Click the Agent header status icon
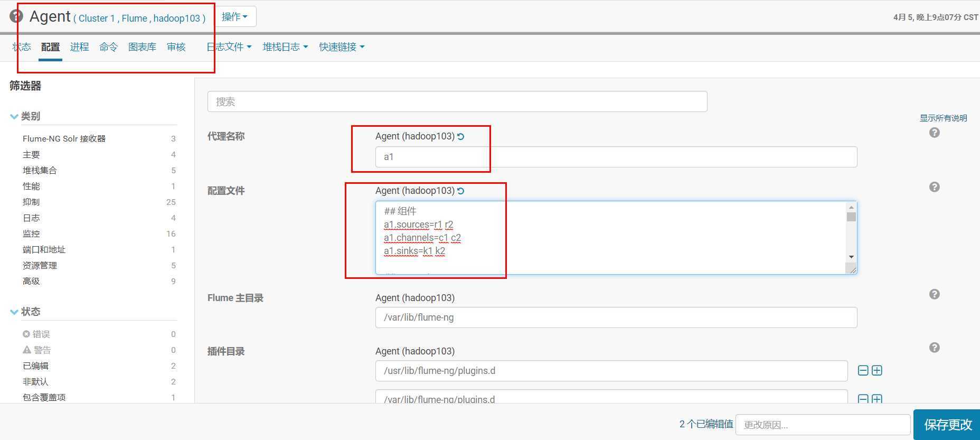The image size is (980, 440). pyautogui.click(x=16, y=16)
